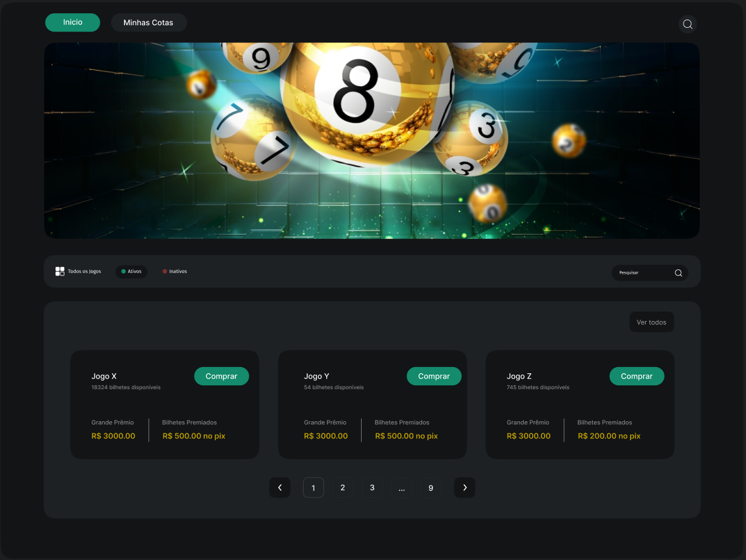Viewport: 746px width, 560px height.
Task: Go to next page with right chevron
Action: click(465, 487)
